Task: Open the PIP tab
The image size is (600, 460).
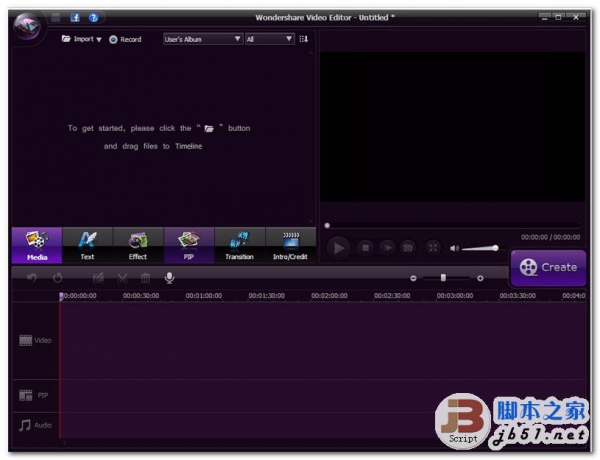Action: pos(189,245)
